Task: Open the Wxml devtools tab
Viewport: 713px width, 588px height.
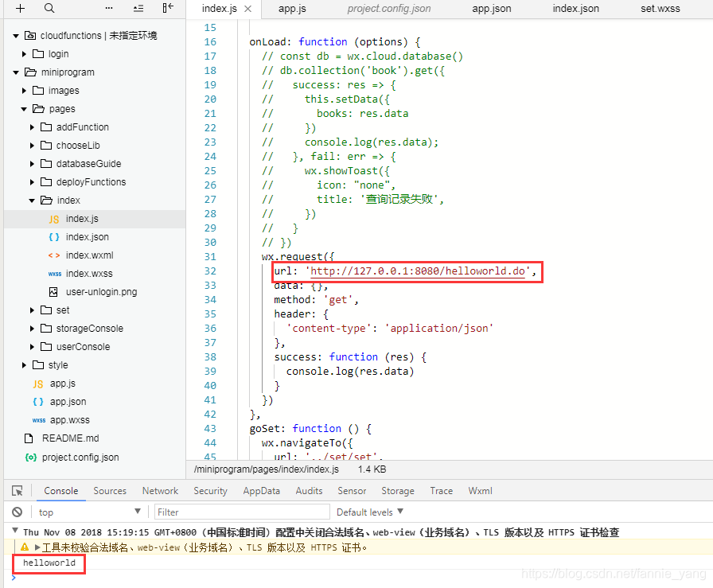Action: [480, 491]
